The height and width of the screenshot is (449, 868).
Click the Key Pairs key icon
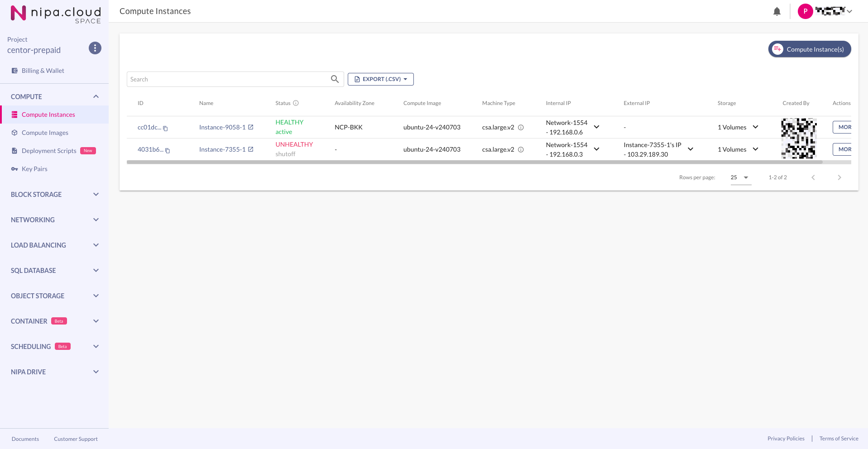click(14, 169)
